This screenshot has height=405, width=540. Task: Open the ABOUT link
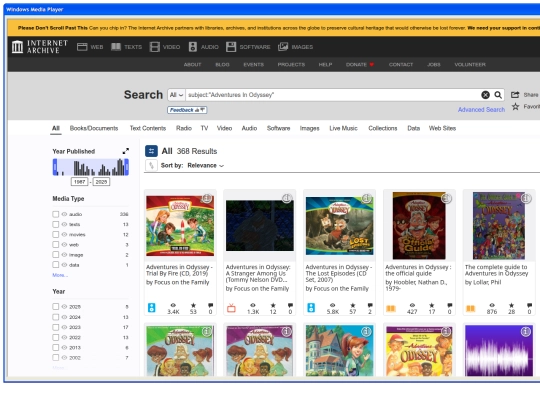[193, 64]
